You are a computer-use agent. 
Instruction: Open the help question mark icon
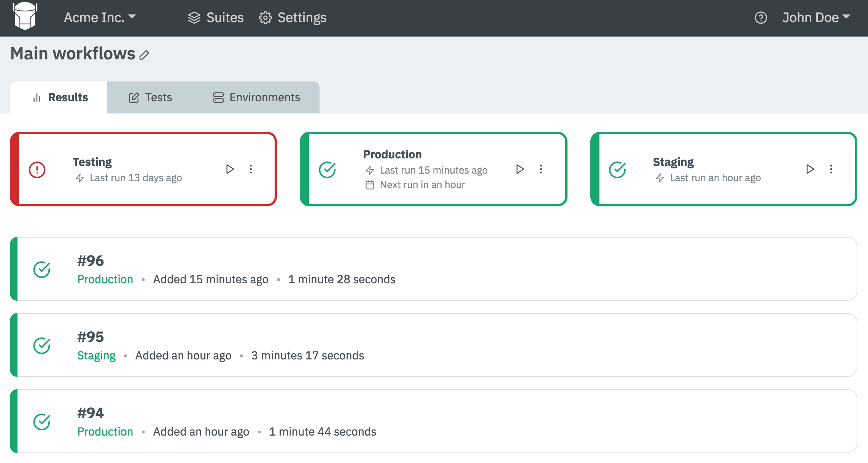(x=760, y=18)
